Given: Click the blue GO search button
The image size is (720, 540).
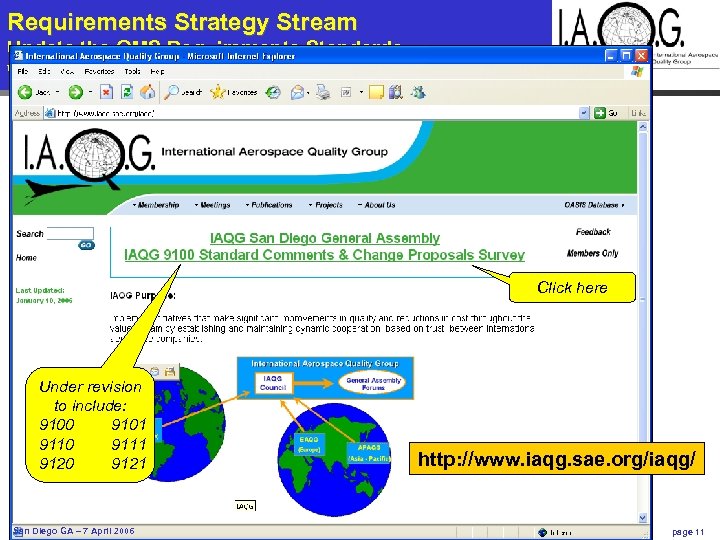Looking at the screenshot, I should click(86, 245).
